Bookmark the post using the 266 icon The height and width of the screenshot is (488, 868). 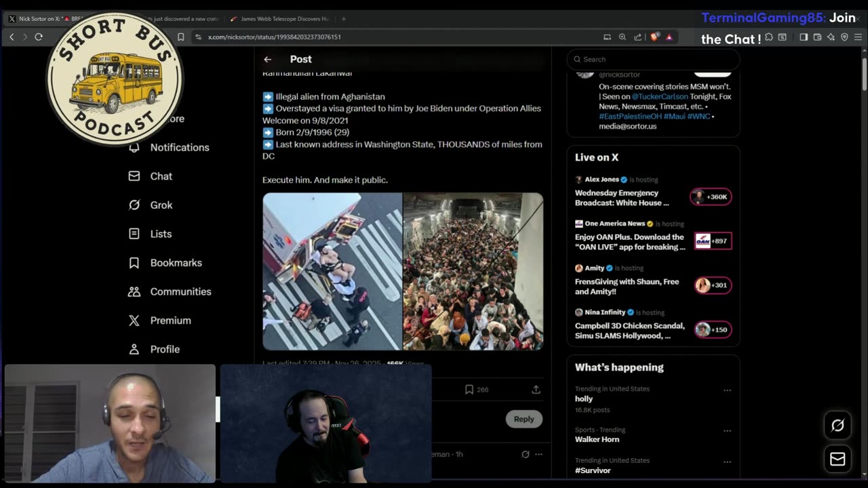[469, 390]
